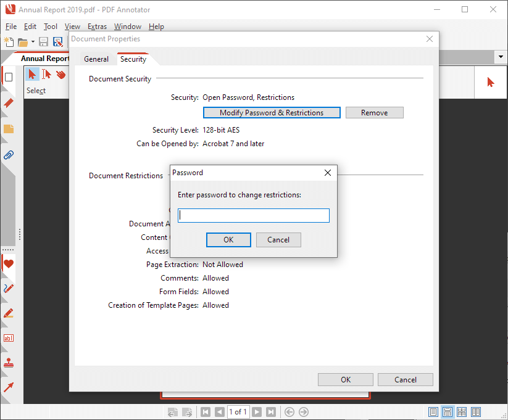Image resolution: width=508 pixels, height=420 pixels.
Task: Save the document using the toolbar icon
Action: tap(43, 42)
